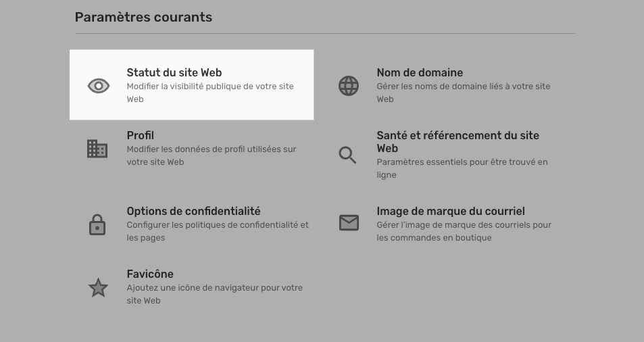Click the eye icon for website status
Image resolution: width=644 pixels, height=342 pixels.
click(x=99, y=86)
